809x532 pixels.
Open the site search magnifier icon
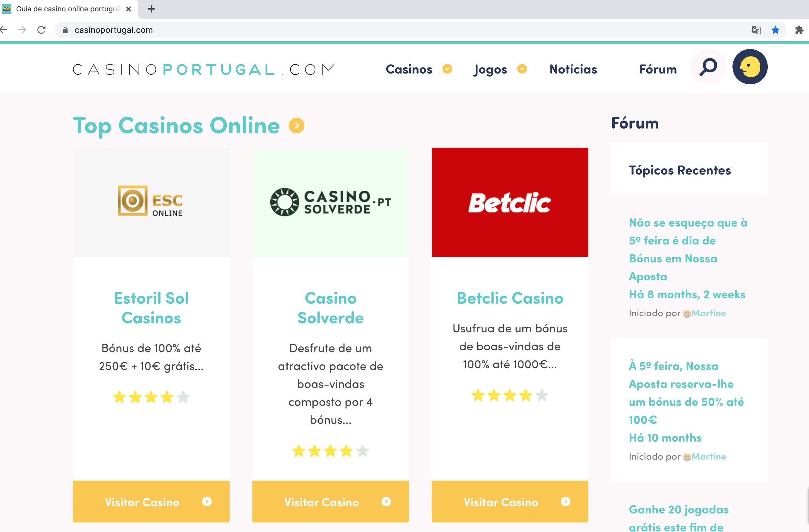[x=708, y=67]
